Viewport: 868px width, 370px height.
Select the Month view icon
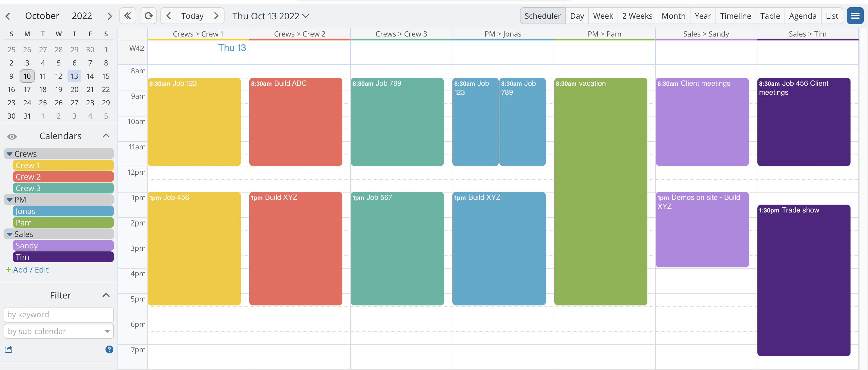673,15
